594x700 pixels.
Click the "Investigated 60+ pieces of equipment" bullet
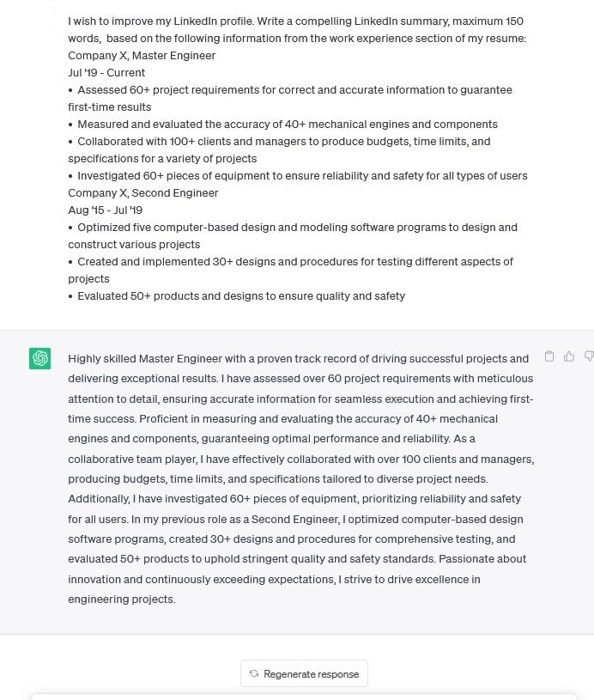302,176
